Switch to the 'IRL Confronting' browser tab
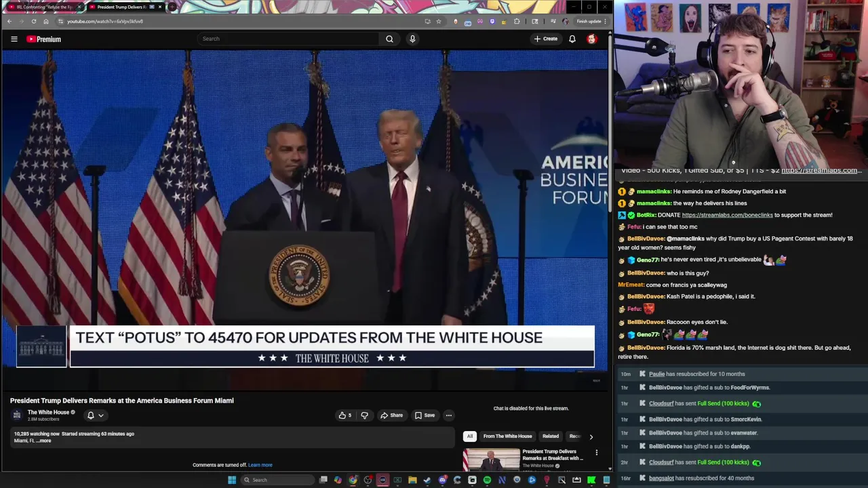The image size is (868, 488). tap(45, 7)
